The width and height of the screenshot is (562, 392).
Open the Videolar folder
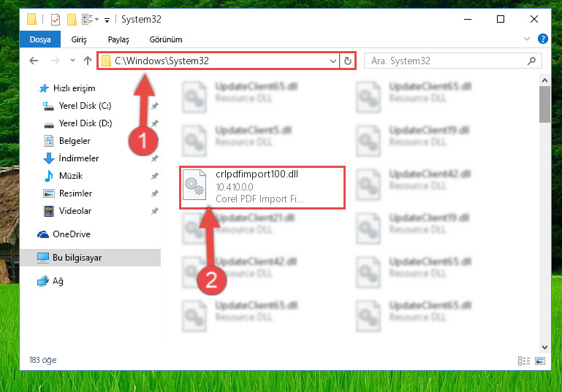click(x=75, y=211)
